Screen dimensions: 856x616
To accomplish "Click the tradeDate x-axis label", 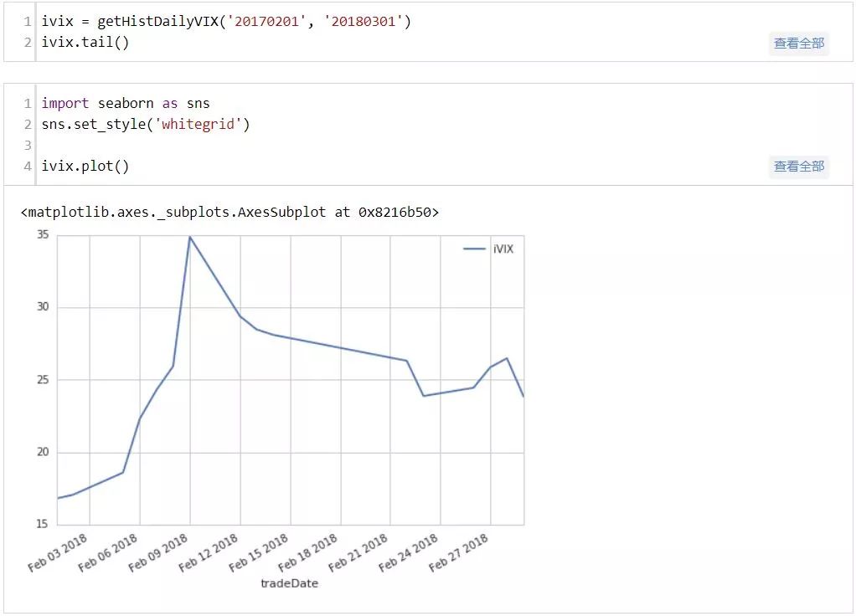I will coord(289,583).
